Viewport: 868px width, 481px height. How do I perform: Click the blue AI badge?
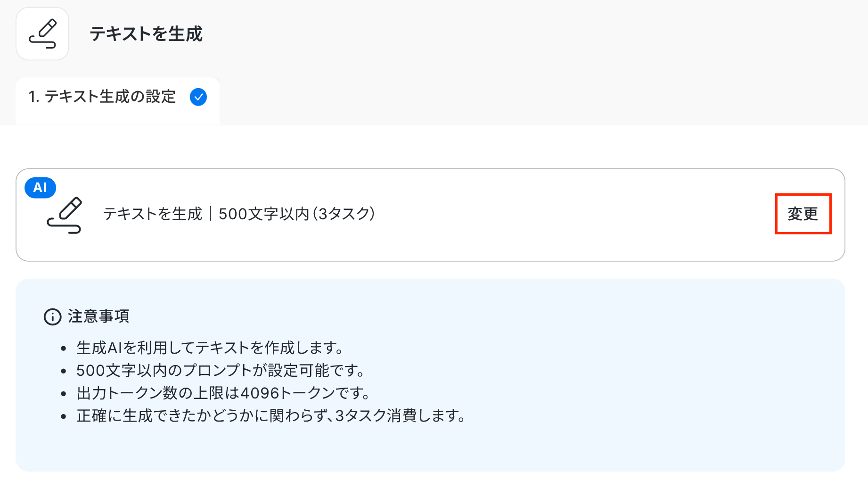40,188
